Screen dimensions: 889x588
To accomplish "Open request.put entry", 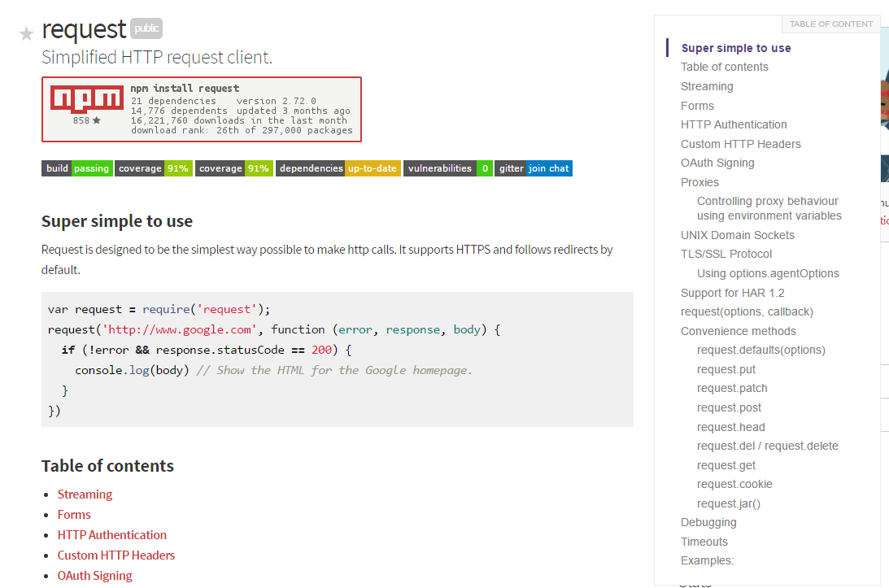I will tap(726, 369).
